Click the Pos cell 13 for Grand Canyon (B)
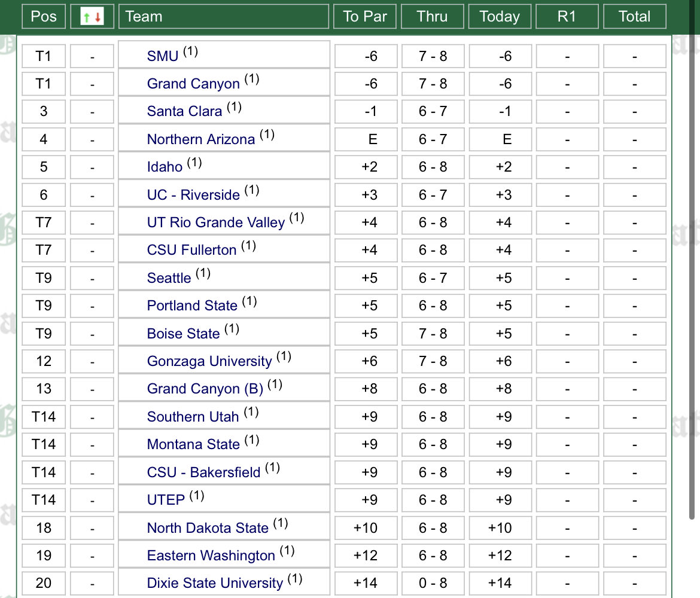The width and height of the screenshot is (700, 598). point(43,389)
